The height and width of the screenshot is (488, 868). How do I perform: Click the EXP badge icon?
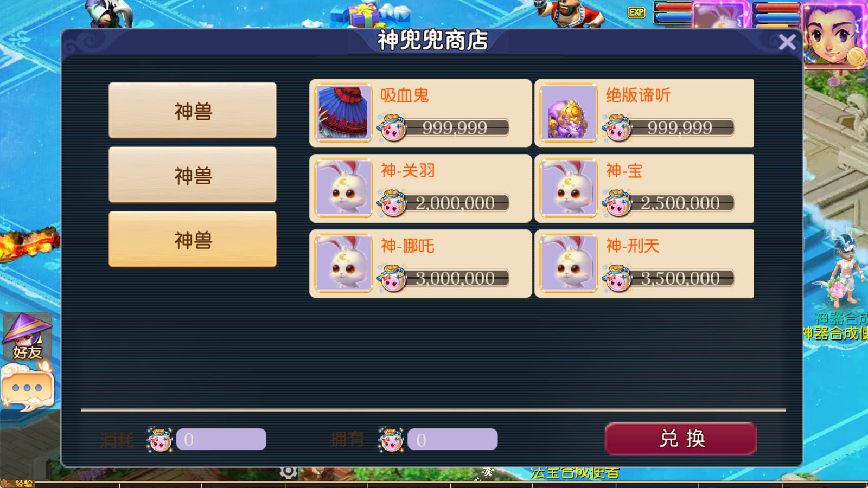[636, 12]
